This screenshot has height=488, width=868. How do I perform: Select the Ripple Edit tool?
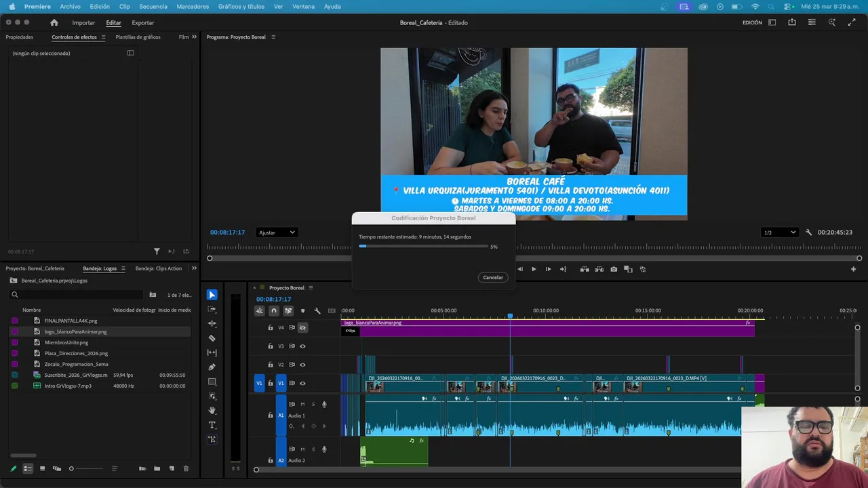point(212,323)
